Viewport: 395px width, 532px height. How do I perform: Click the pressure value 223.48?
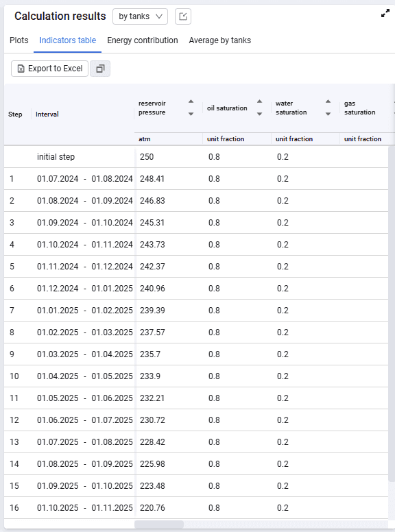tap(152, 486)
